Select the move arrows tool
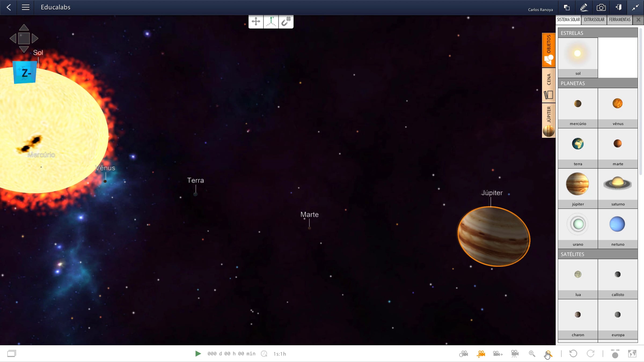644x362 pixels. (256, 21)
